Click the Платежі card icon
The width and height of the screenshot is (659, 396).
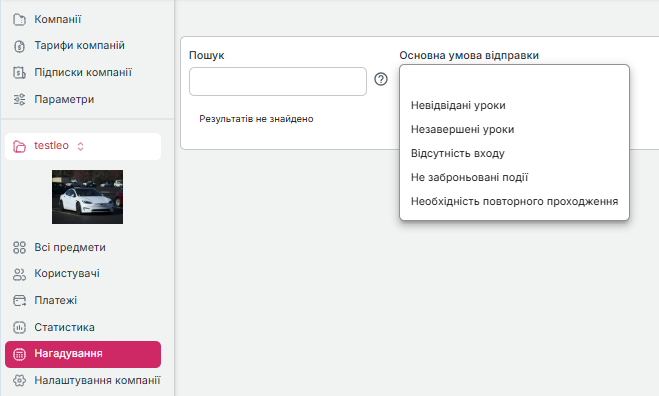coord(19,301)
